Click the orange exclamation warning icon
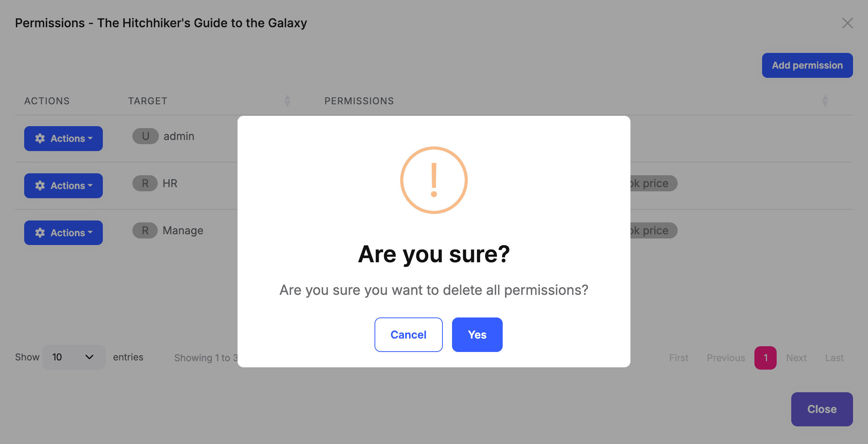The image size is (868, 444). (x=434, y=180)
